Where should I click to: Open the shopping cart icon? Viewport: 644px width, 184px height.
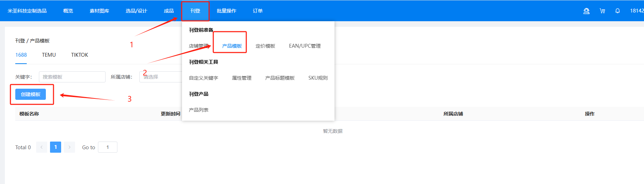(x=602, y=11)
